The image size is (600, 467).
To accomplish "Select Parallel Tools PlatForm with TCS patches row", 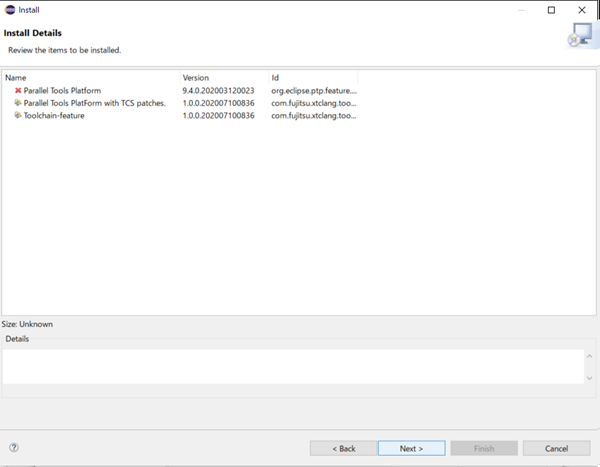I will click(94, 103).
